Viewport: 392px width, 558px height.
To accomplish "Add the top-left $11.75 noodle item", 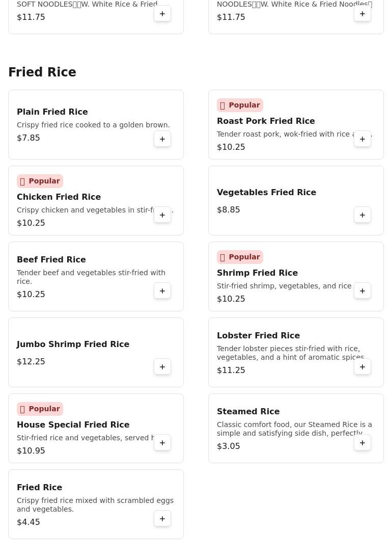I will pos(162,14).
